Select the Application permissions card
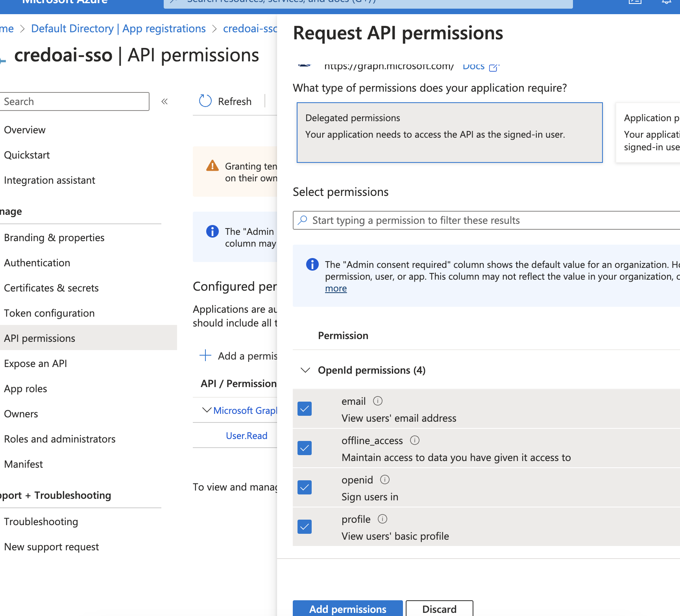This screenshot has height=616, width=680. pos(648,133)
